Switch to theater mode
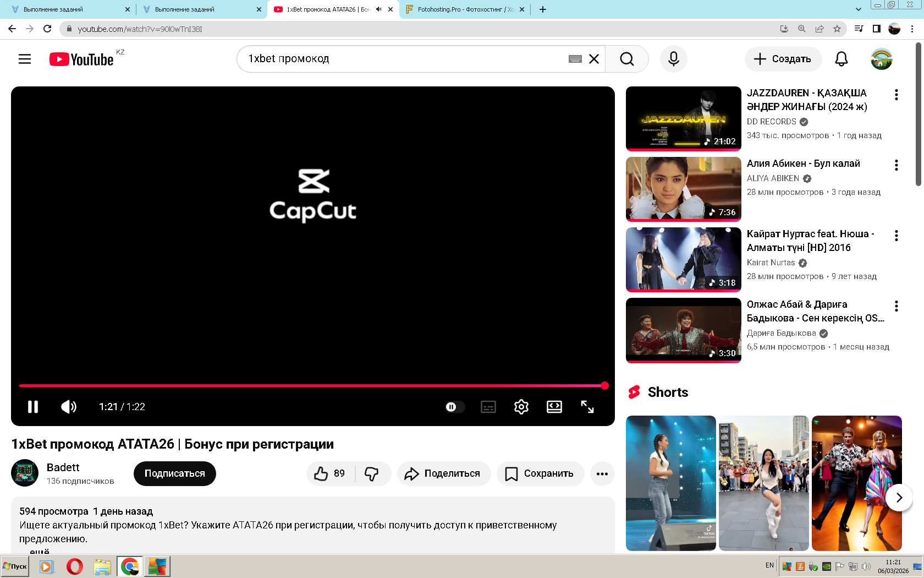 click(x=554, y=407)
